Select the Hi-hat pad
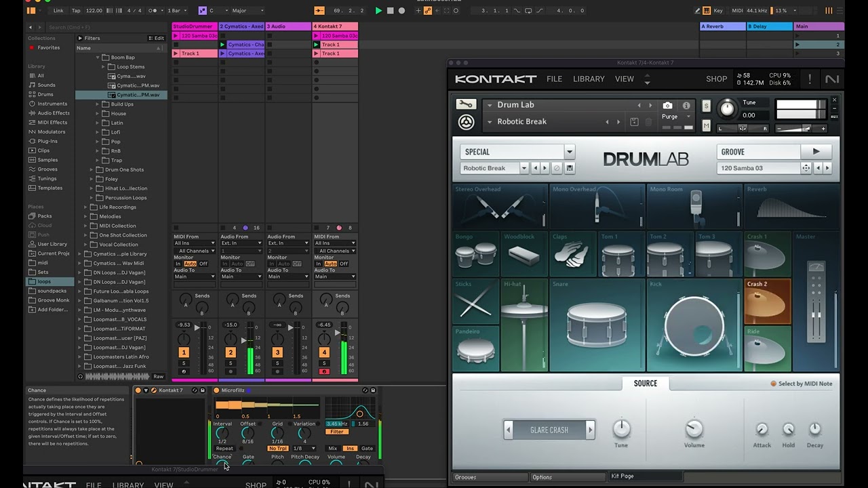The image size is (868, 488). coord(524,325)
